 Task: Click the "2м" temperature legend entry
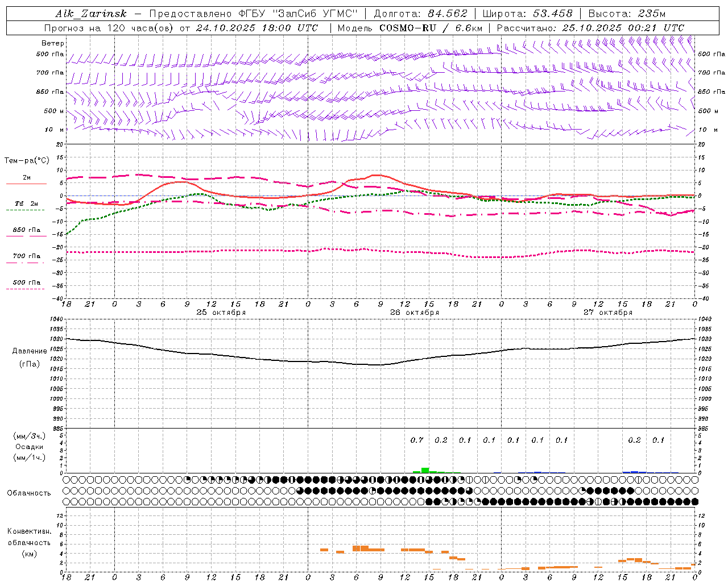coord(27,177)
